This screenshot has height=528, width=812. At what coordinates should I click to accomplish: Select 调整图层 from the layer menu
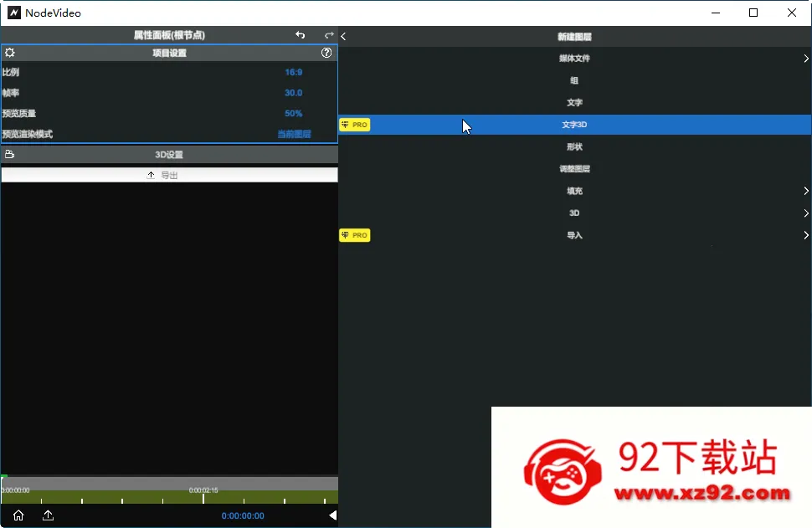click(x=574, y=168)
